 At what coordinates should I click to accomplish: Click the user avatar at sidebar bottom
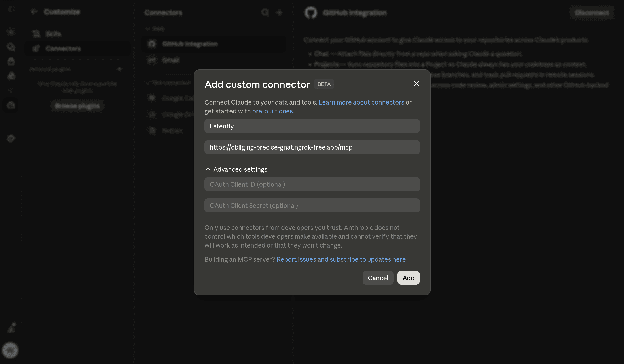[x=10, y=350]
